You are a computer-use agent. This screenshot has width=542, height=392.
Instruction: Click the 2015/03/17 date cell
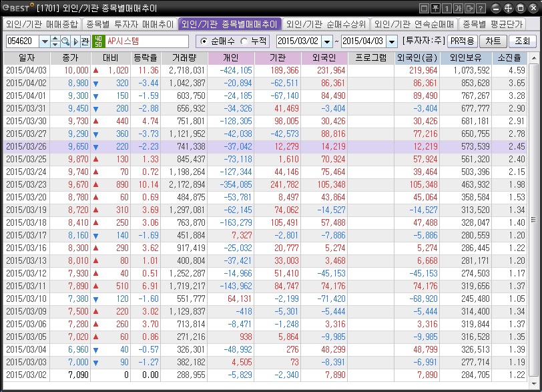point(26,235)
